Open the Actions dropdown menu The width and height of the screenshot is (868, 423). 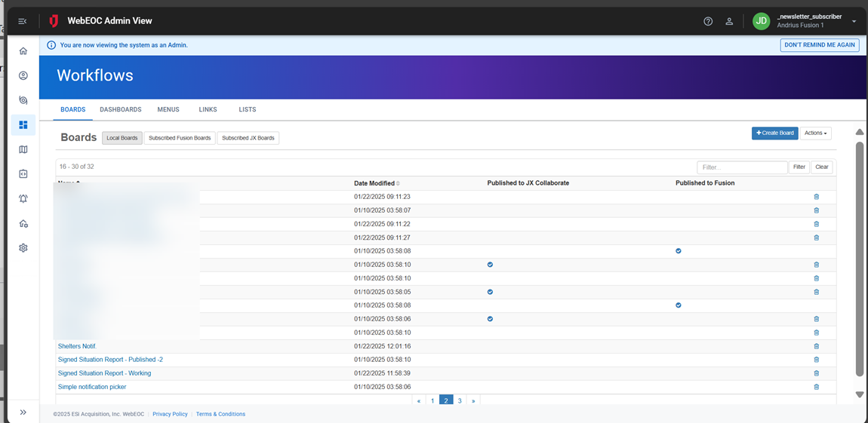815,133
